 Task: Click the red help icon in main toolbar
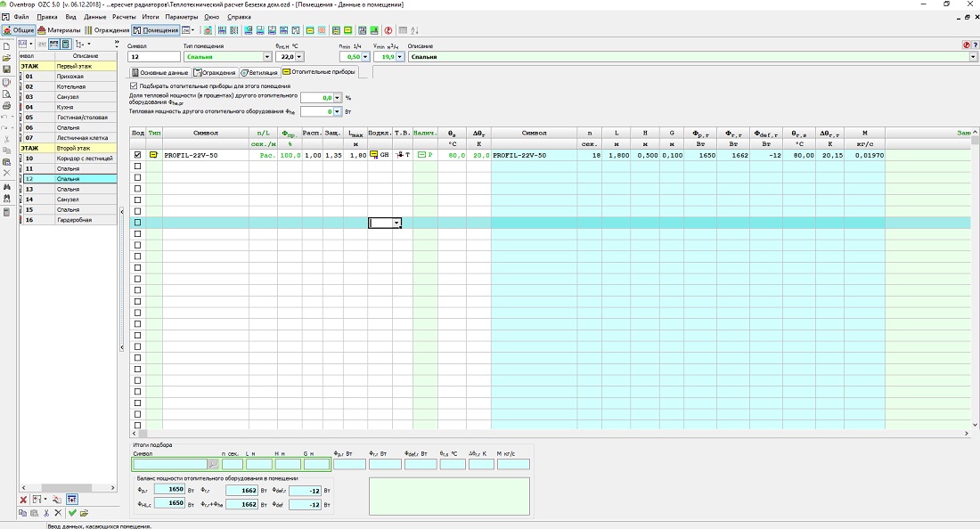(388, 30)
